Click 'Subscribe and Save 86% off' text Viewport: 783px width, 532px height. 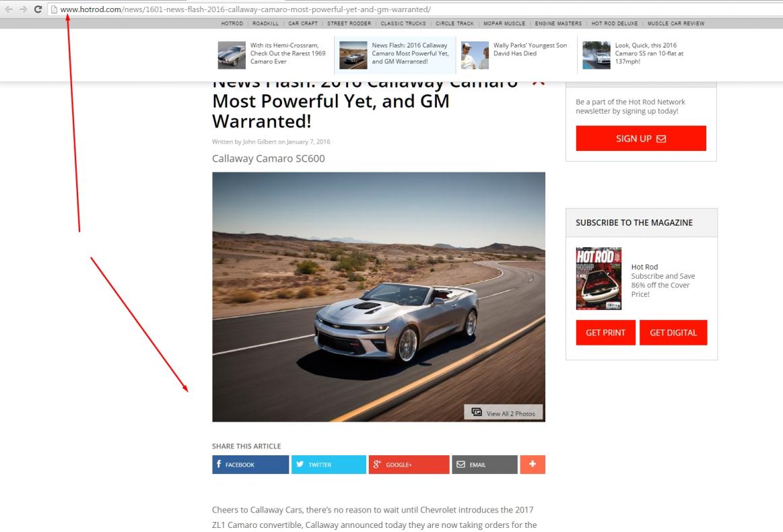pos(663,286)
